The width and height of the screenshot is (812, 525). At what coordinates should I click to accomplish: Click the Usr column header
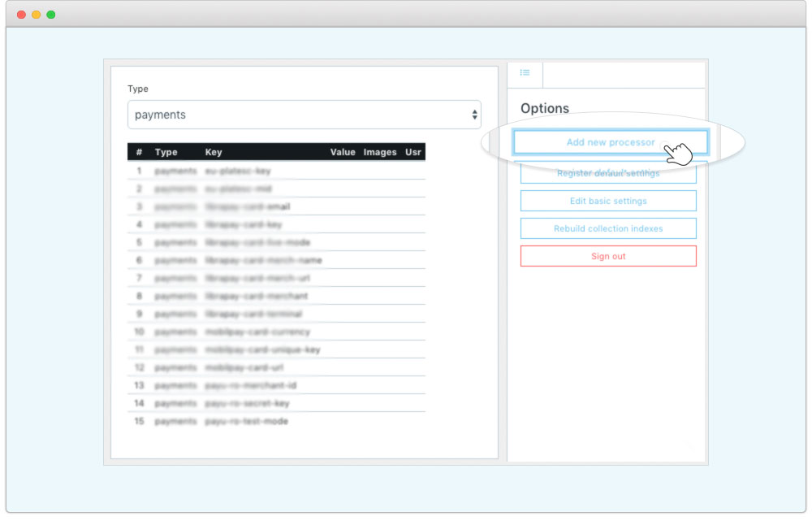(x=412, y=152)
